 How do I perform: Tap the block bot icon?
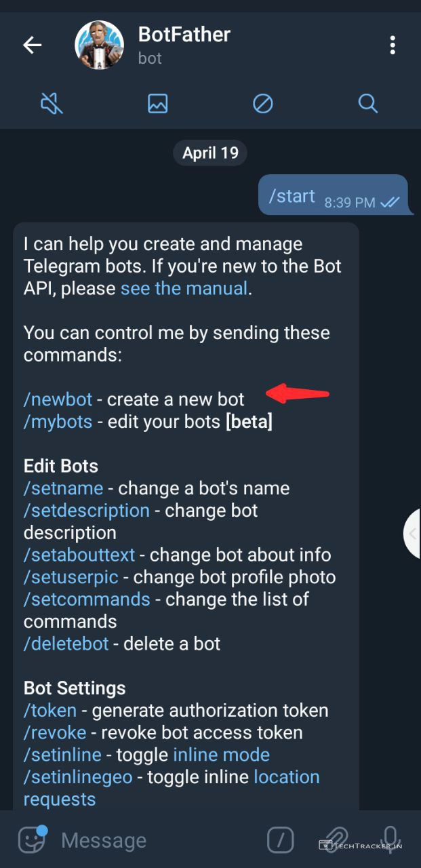pyautogui.click(x=262, y=104)
